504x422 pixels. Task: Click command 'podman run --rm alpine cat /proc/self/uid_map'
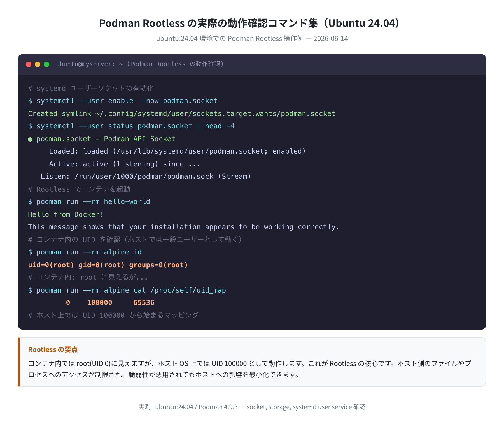(x=131, y=290)
